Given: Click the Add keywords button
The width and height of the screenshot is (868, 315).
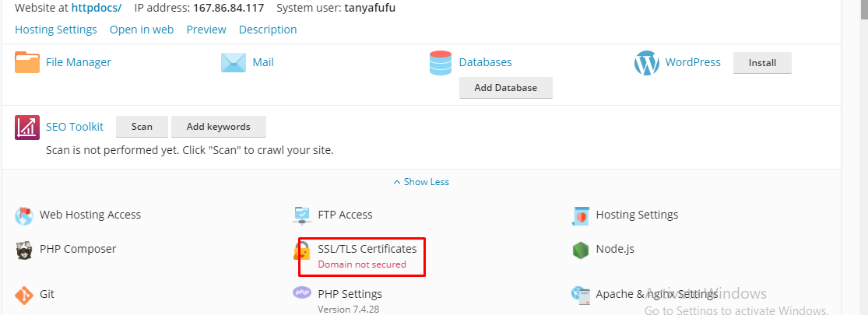Looking at the screenshot, I should tap(218, 127).
